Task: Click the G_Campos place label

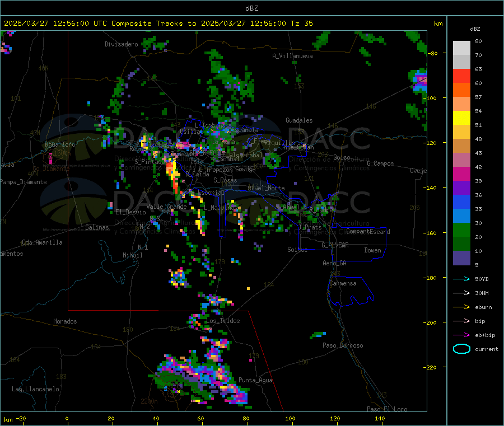Action: coord(380,163)
